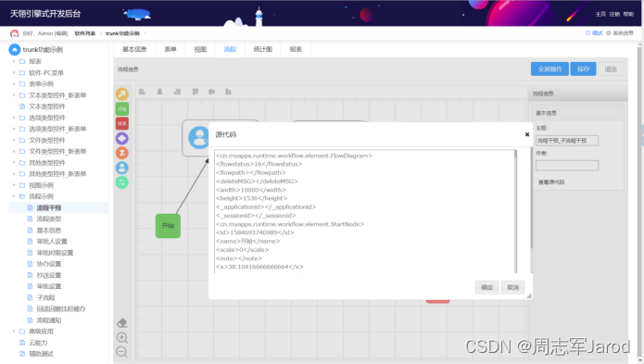Click the 退出 button

[x=611, y=69]
